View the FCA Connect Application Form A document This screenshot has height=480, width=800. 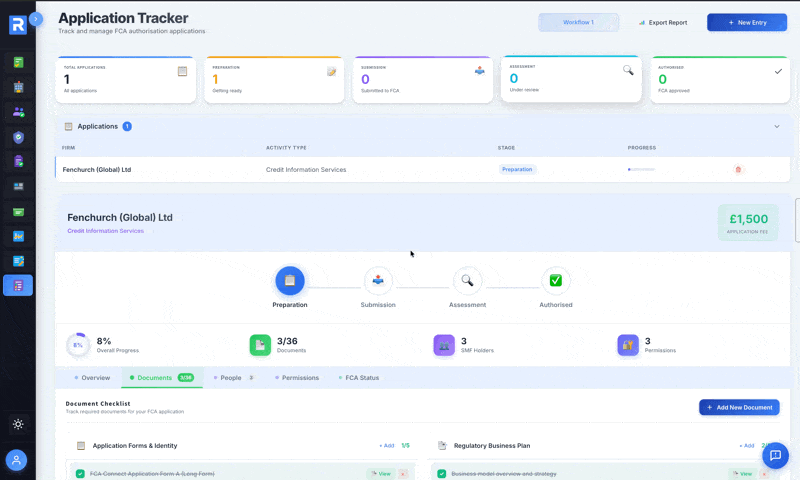click(381, 474)
